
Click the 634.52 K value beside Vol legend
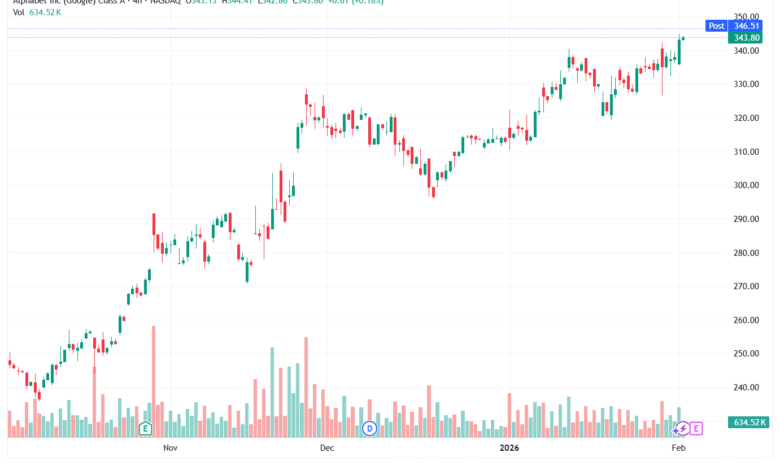point(47,13)
